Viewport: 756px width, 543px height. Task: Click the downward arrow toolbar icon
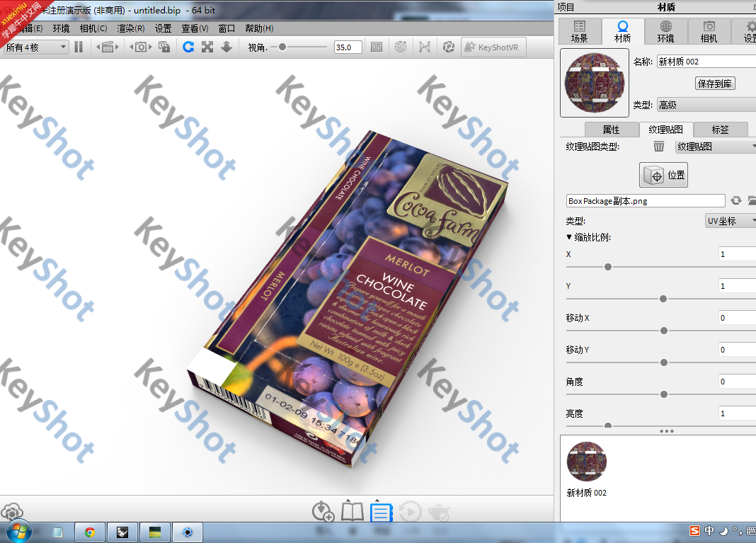click(227, 47)
